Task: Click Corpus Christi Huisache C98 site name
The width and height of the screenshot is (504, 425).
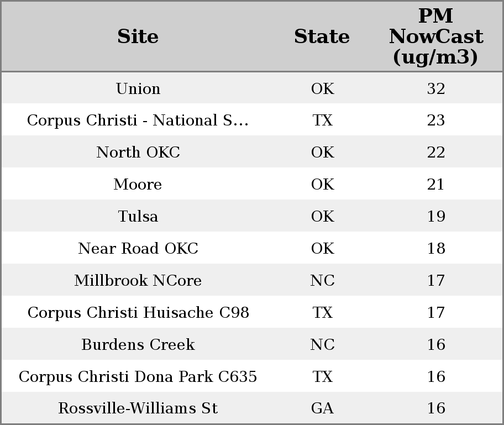Action: (x=138, y=313)
